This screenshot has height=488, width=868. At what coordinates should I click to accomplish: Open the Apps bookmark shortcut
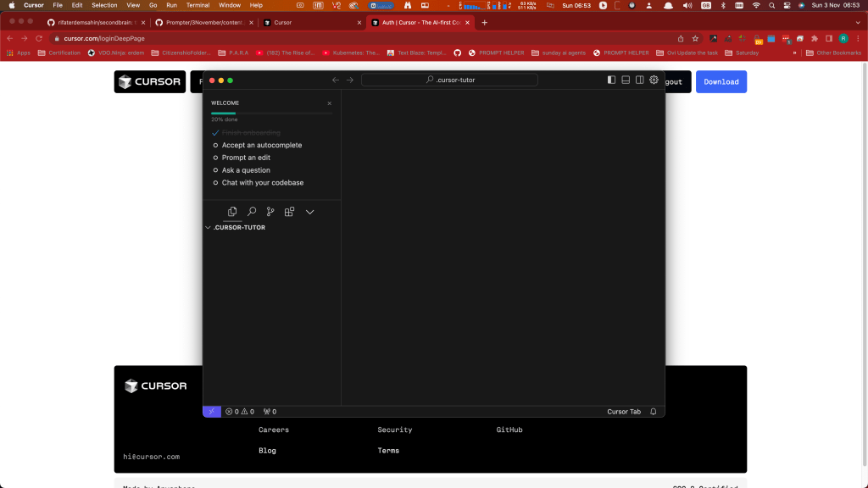point(19,53)
